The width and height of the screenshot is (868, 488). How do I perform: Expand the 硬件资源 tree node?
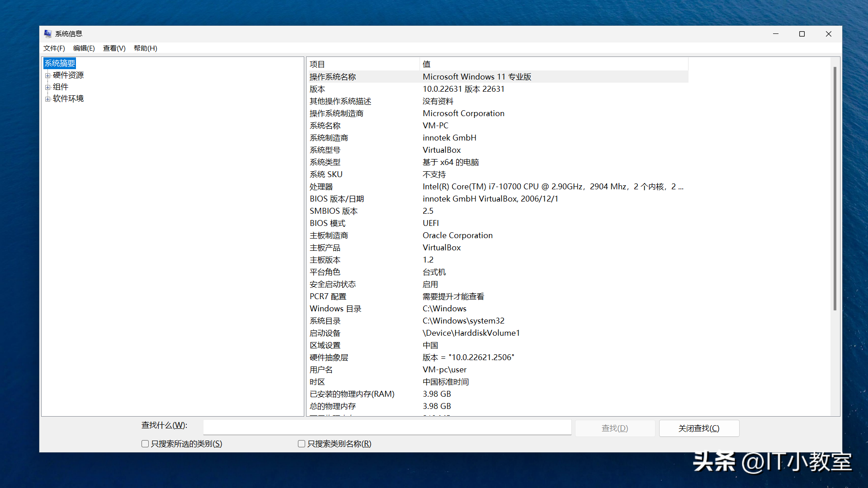(47, 75)
